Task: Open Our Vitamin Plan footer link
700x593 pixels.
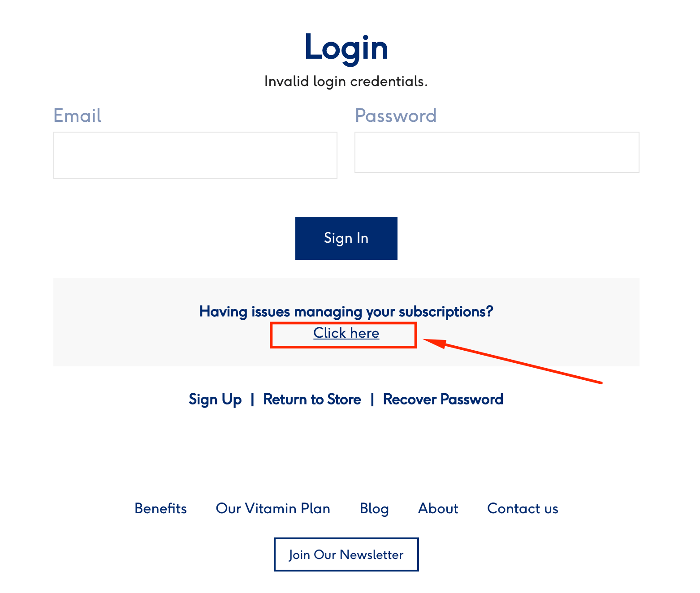Action: (273, 508)
